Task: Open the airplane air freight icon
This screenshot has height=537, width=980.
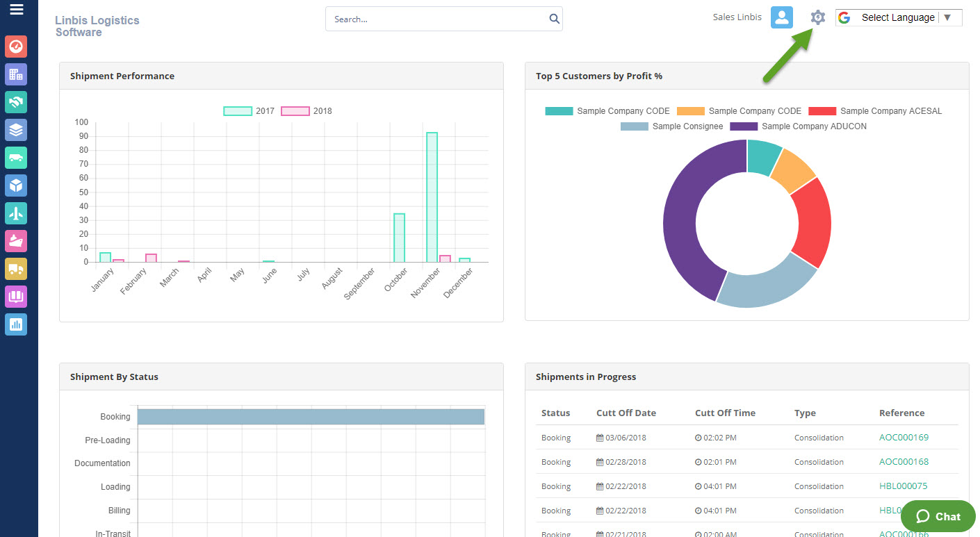Action: [16, 213]
